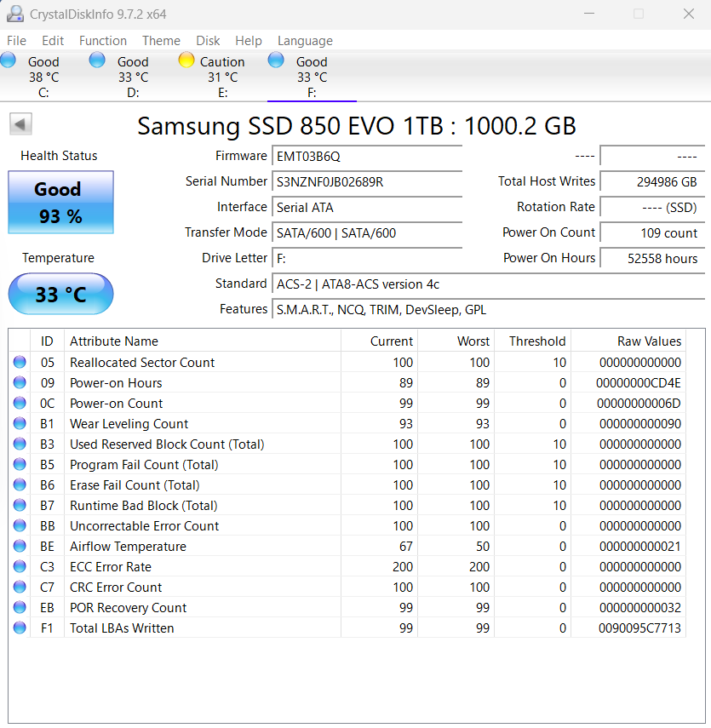The height and width of the screenshot is (728, 711).
Task: Select the CRC Error Count attribute name
Action: 116,587
